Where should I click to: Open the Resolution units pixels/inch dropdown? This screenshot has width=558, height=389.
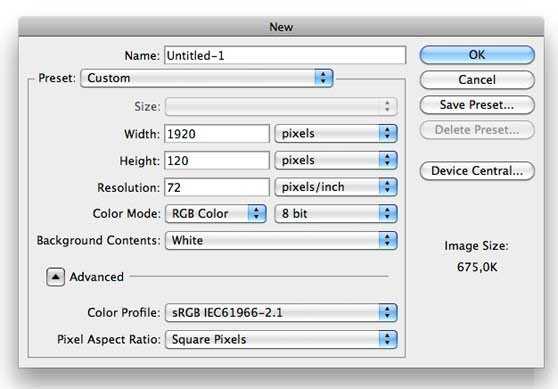336,187
